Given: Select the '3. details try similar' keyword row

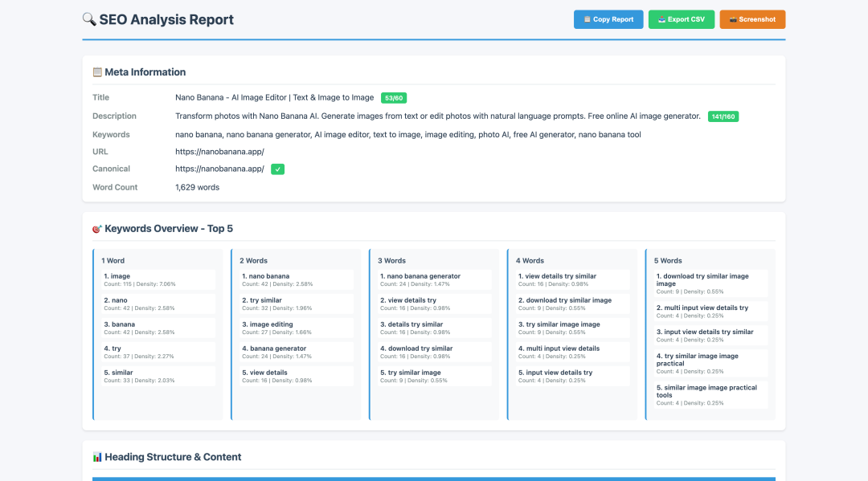Looking at the screenshot, I should pyautogui.click(x=435, y=328).
